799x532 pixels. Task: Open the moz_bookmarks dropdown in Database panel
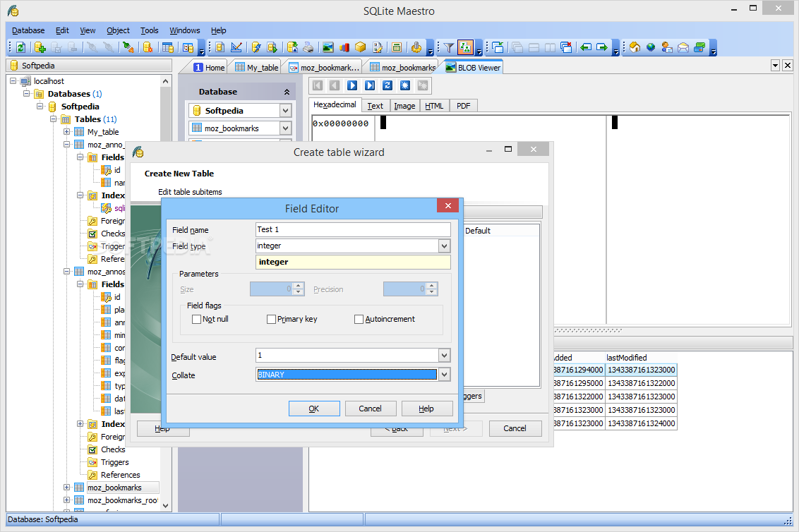285,128
